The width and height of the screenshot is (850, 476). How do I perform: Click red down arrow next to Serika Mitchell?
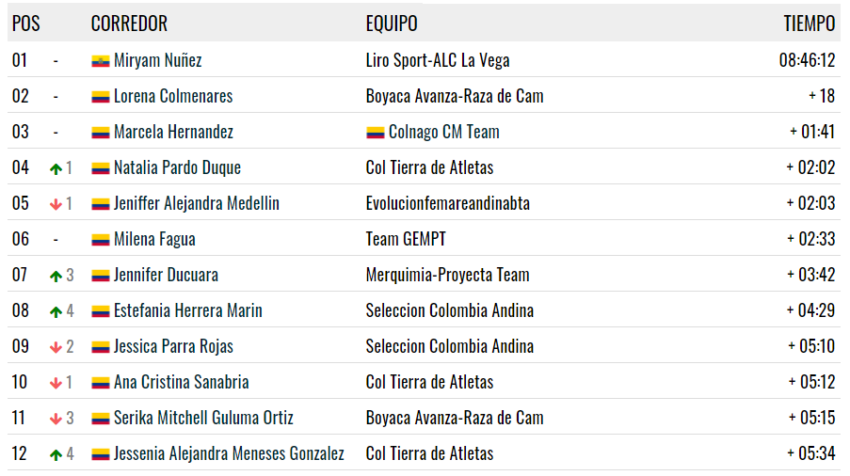(56, 419)
